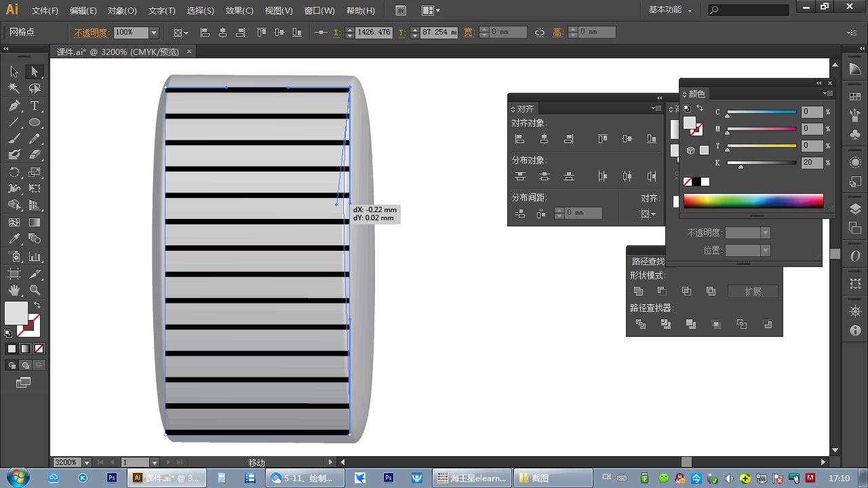
Task: Click the search field in application bar
Action: (749, 10)
